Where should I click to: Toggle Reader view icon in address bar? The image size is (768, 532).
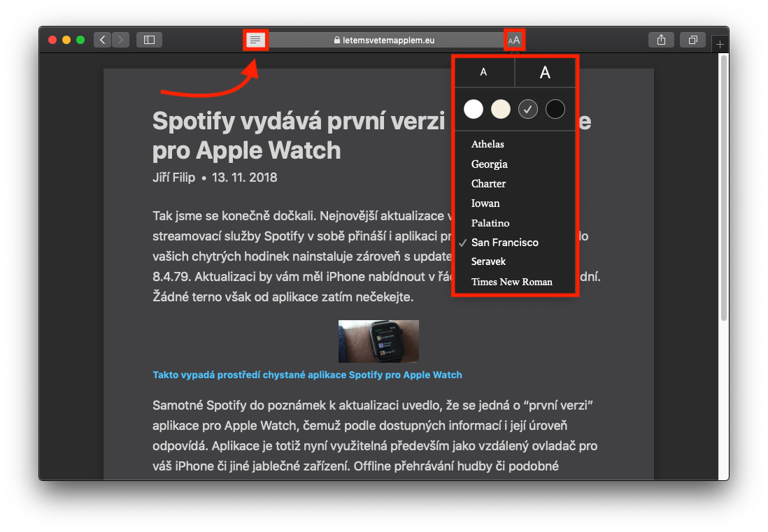point(255,40)
